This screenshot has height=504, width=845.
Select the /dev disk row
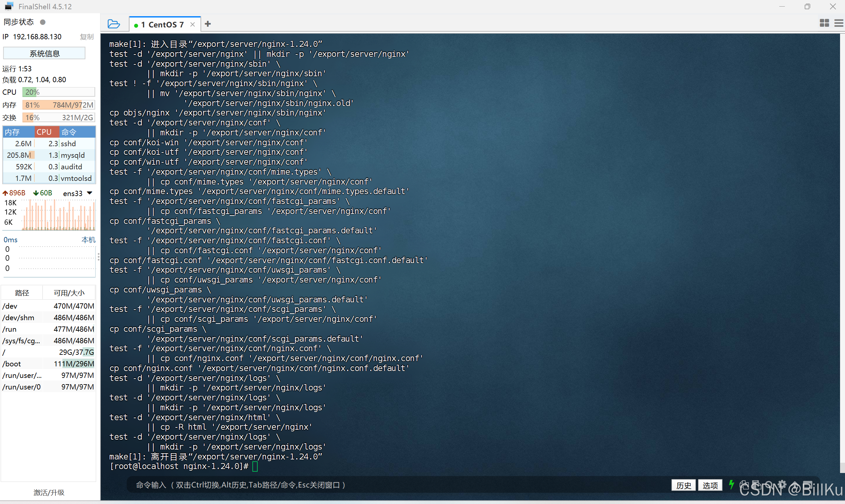pos(48,306)
